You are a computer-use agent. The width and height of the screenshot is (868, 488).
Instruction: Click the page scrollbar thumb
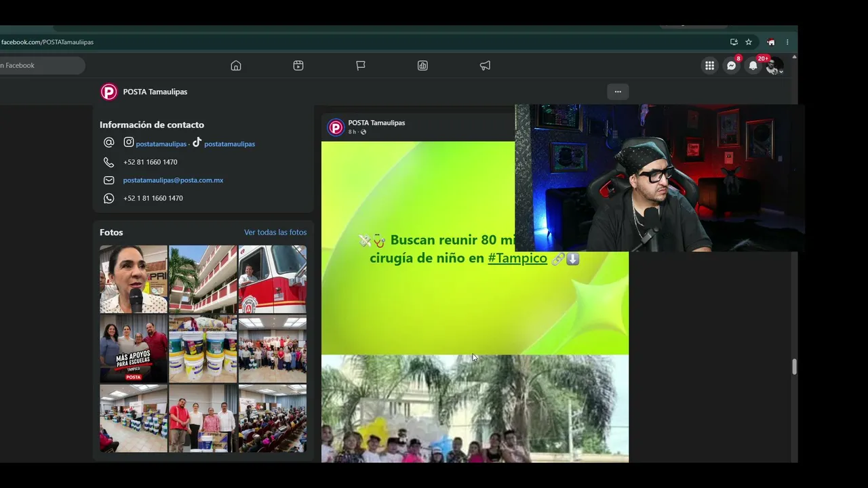coord(794,367)
